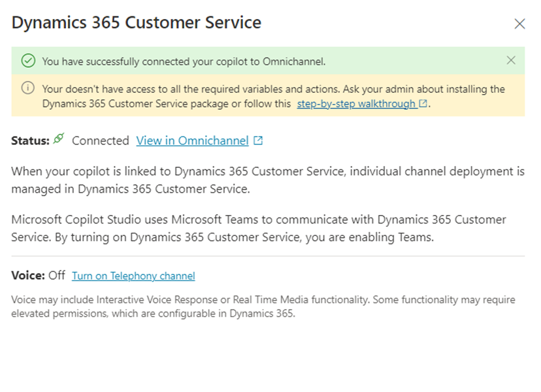Click the Interactive Voice Response description text

[x=261, y=306]
